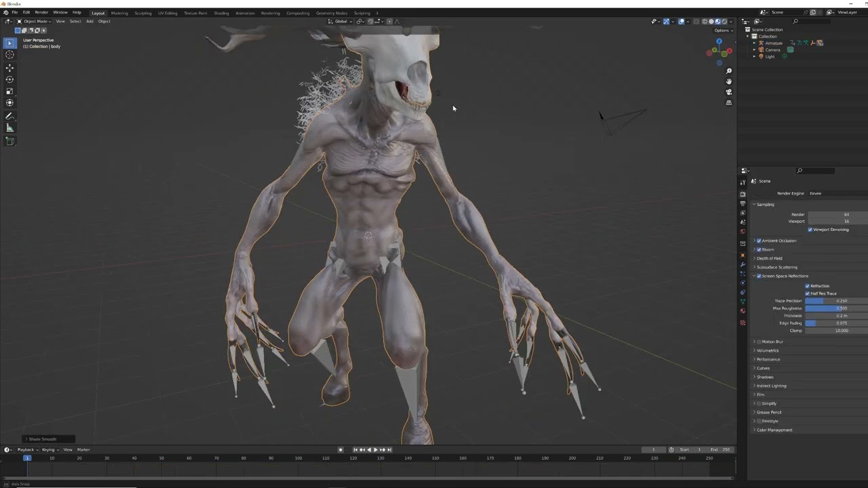Screen dimensions: 868x488
Task: Open the timeline Marker menu
Action: pyautogui.click(x=83, y=449)
